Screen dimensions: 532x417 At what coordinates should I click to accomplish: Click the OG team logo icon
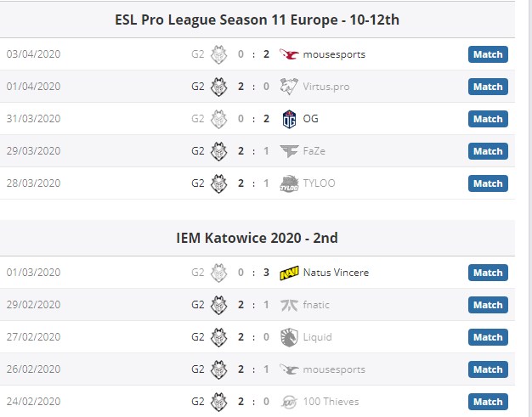[289, 119]
